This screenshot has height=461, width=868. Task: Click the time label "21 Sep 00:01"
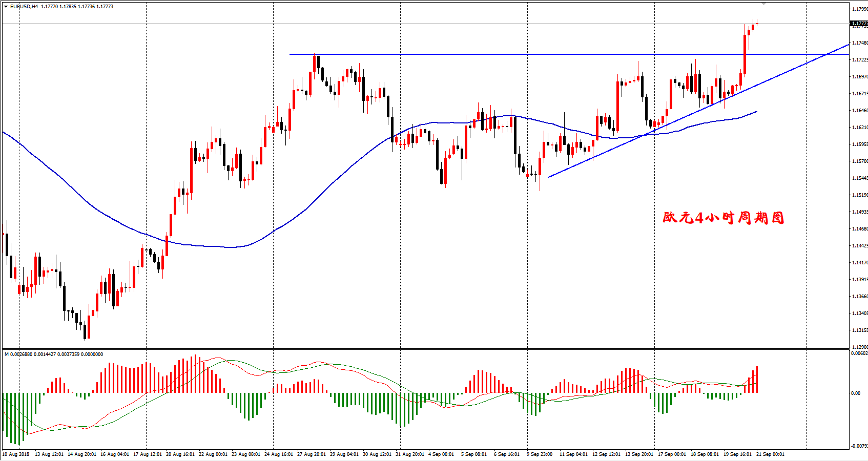click(771, 454)
